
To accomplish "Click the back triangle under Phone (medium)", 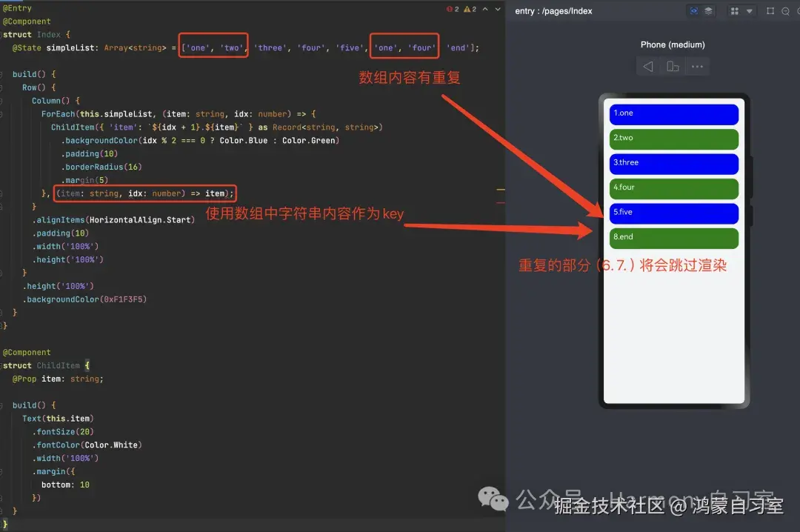I will click(x=648, y=67).
